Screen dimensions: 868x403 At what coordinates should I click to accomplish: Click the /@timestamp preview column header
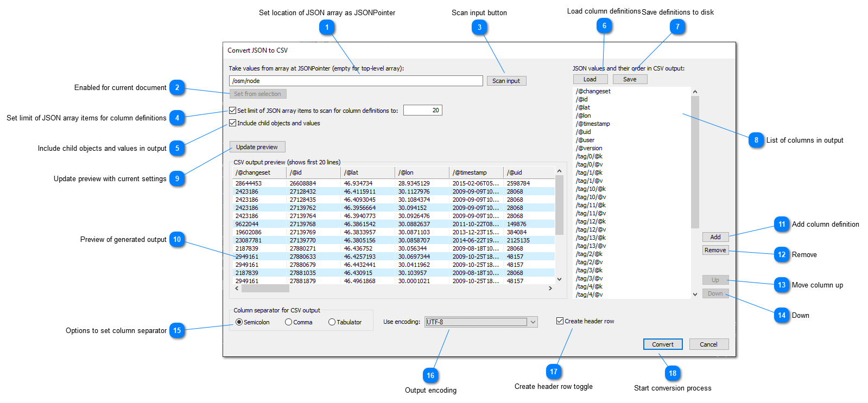(477, 172)
